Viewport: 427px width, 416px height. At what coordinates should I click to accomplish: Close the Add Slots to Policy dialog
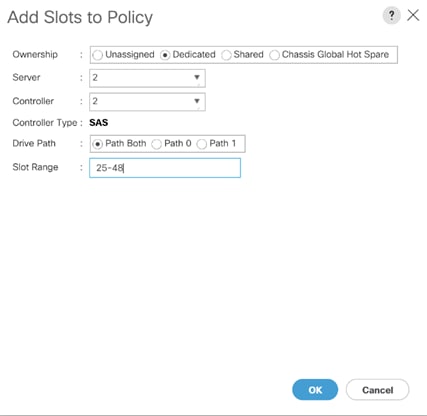click(x=413, y=15)
